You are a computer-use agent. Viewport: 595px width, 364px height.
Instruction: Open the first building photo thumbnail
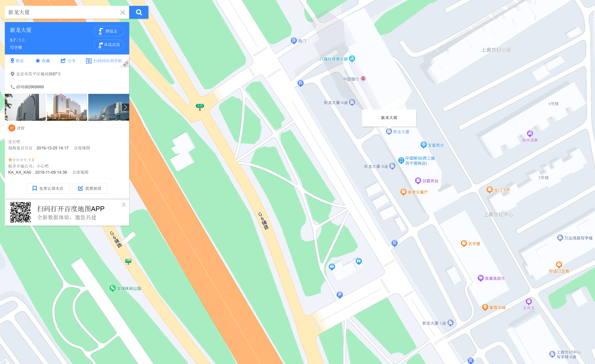pyautogui.click(x=25, y=107)
